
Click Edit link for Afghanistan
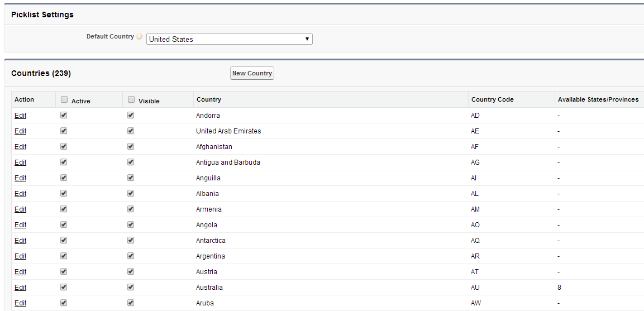21,147
